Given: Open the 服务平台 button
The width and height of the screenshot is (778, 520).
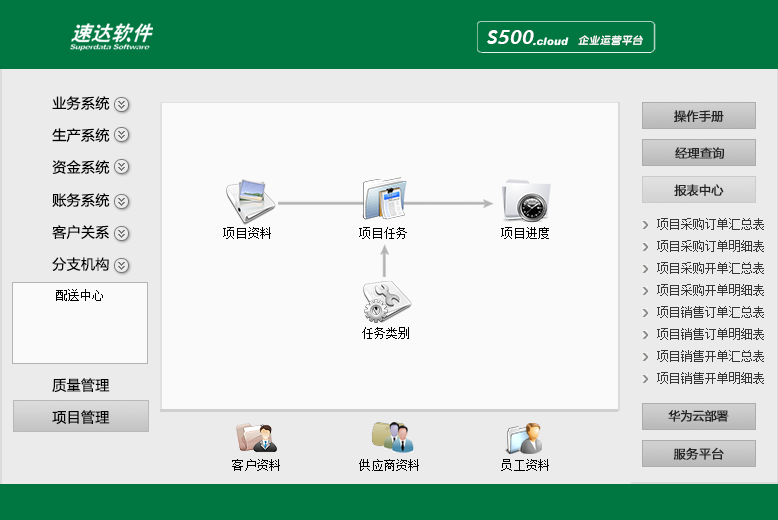Looking at the screenshot, I should point(699,454).
